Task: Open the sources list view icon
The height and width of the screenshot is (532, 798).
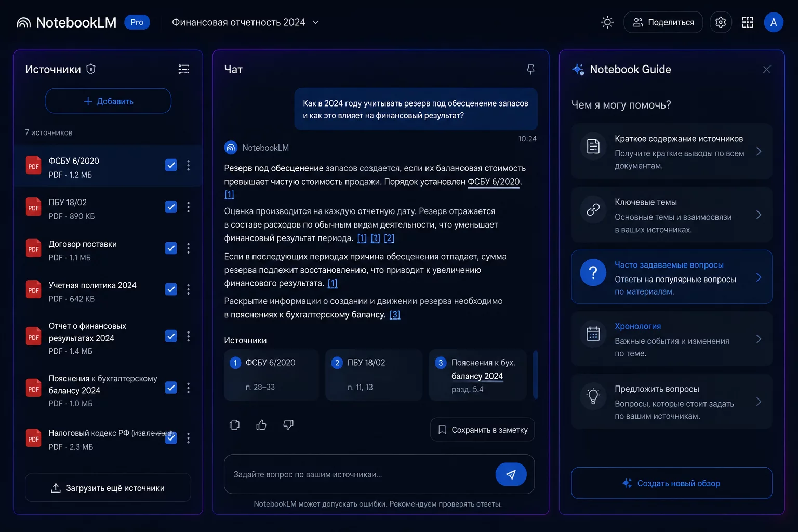Action: 184,69
